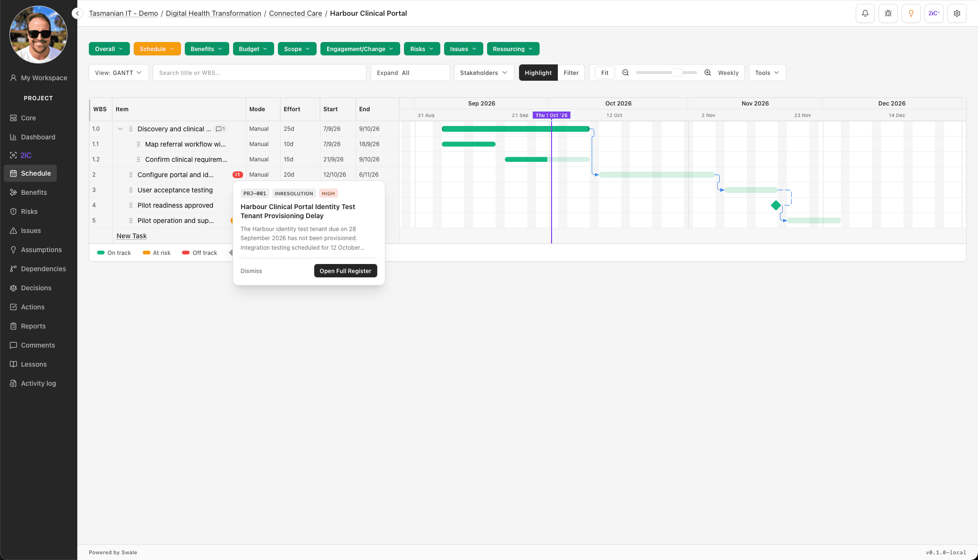
Task: Click the green milestone diamond in Gantt
Action: 776,205
